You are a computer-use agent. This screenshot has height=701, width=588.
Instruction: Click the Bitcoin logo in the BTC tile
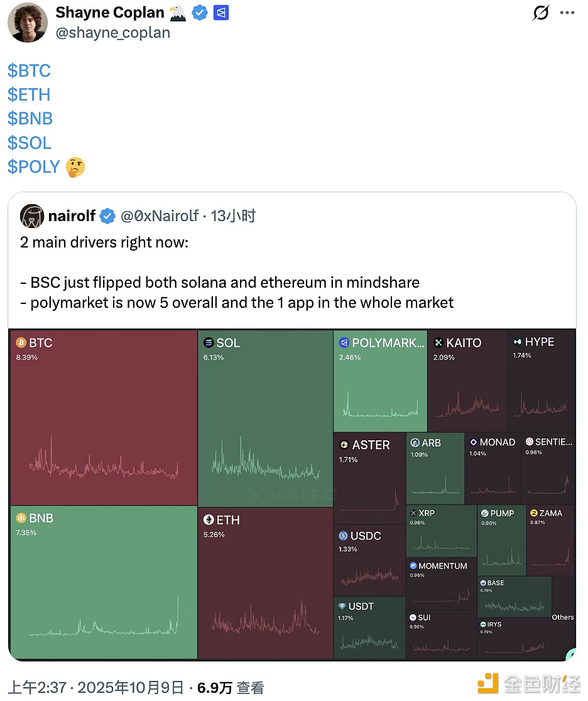(x=20, y=343)
